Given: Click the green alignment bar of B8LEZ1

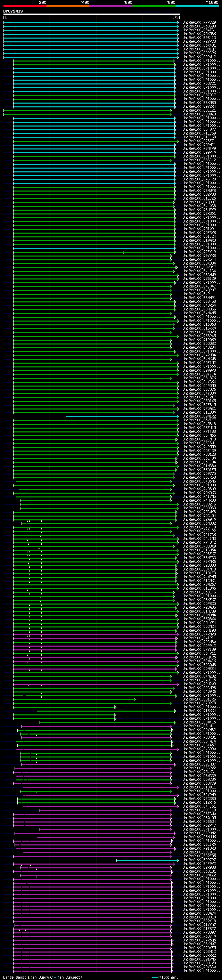Looking at the screenshot, I should [x=87, y=110].
